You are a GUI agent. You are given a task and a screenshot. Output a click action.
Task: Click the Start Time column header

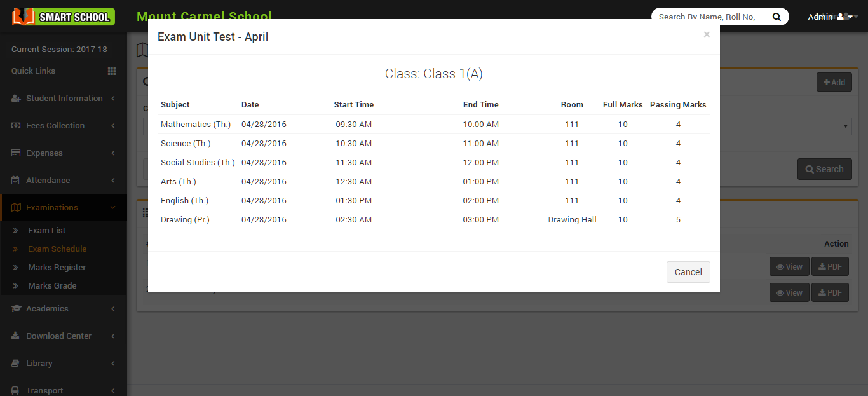point(354,105)
